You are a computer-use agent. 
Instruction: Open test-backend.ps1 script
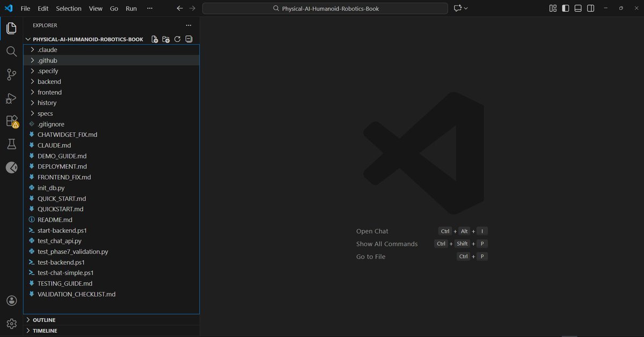(x=111, y=262)
